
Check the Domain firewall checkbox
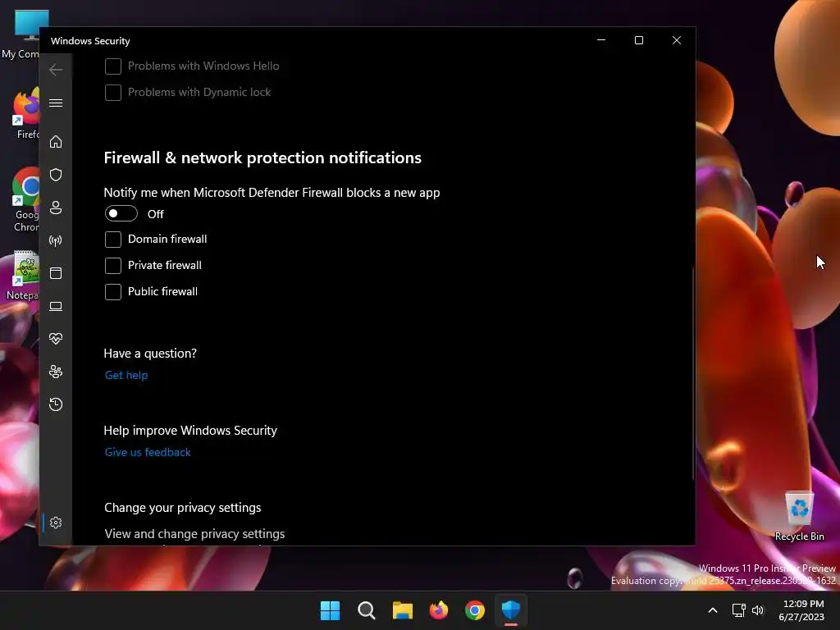[x=113, y=240]
